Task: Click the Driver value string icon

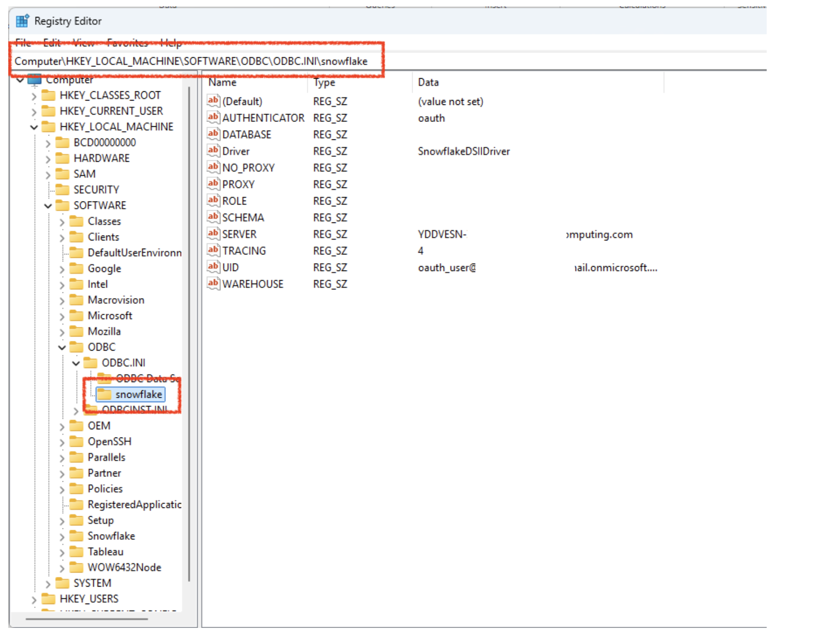Action: click(x=213, y=151)
